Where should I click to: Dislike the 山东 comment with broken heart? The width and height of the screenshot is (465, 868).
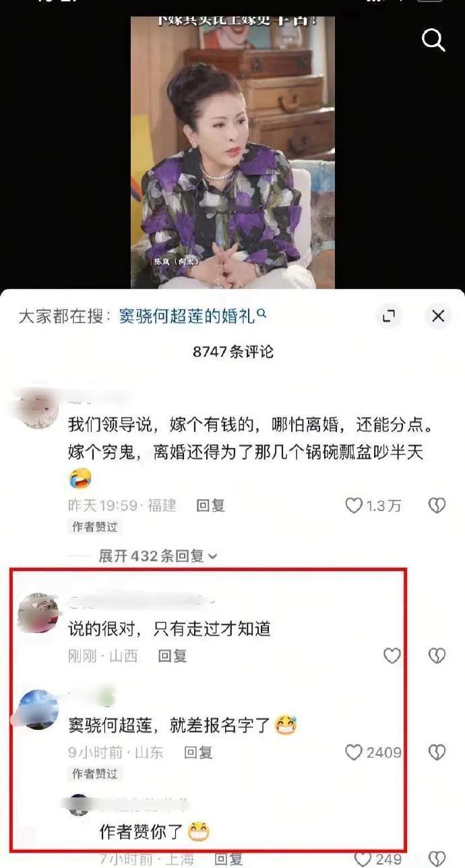click(x=437, y=752)
